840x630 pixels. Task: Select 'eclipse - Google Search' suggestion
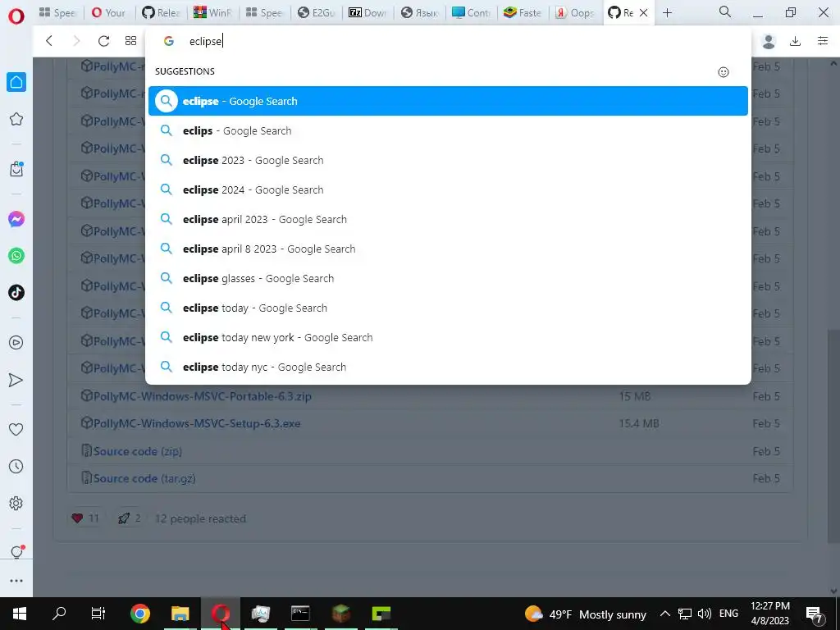tap(448, 101)
